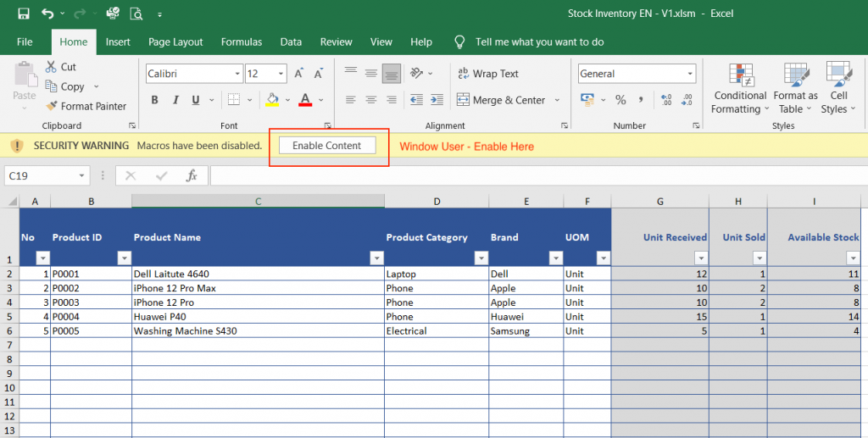Open the Help tab
This screenshot has width=868, height=438.
tap(421, 42)
